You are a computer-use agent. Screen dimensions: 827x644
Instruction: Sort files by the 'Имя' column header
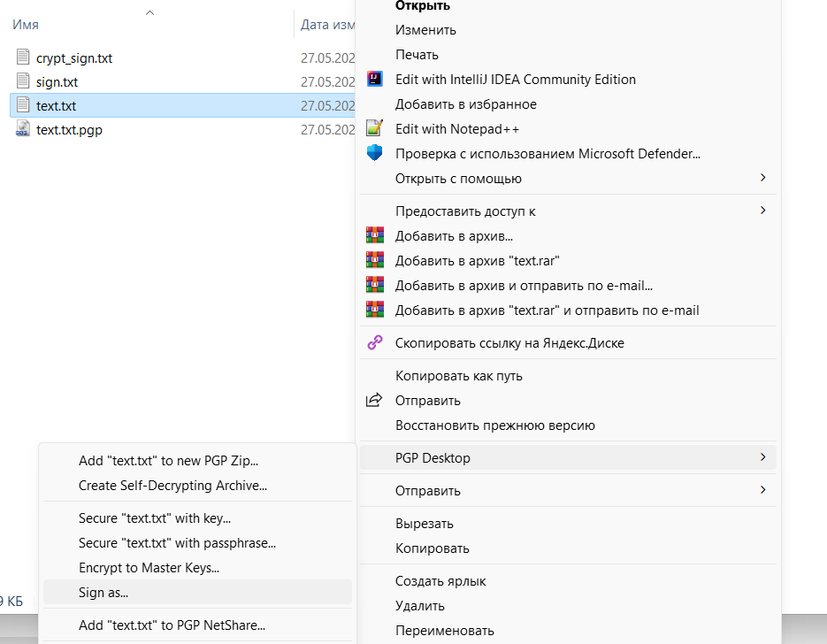(x=26, y=25)
